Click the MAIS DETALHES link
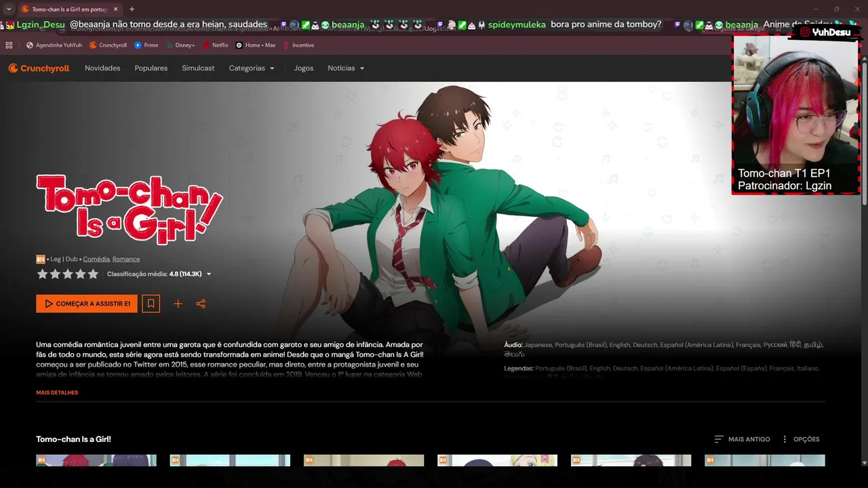The height and width of the screenshot is (488, 868). coord(57,392)
